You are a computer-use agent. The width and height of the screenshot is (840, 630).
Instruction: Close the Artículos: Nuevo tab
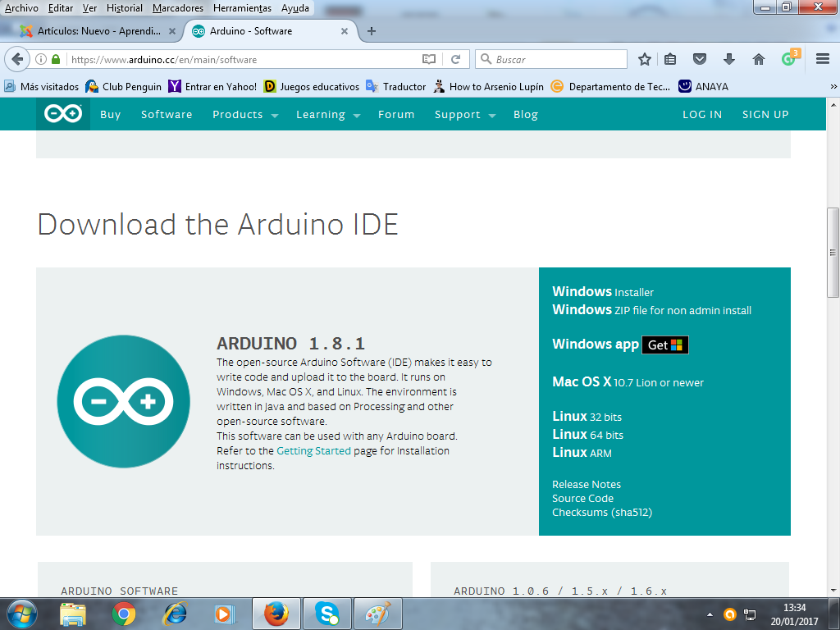172,31
